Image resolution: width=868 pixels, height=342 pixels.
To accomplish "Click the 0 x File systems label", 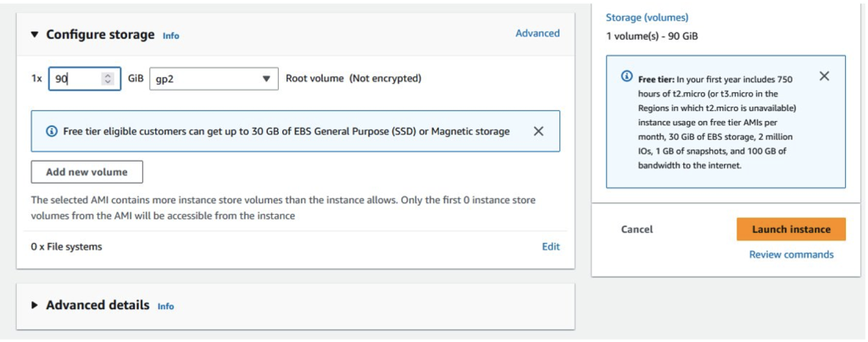I will pyautogui.click(x=66, y=246).
